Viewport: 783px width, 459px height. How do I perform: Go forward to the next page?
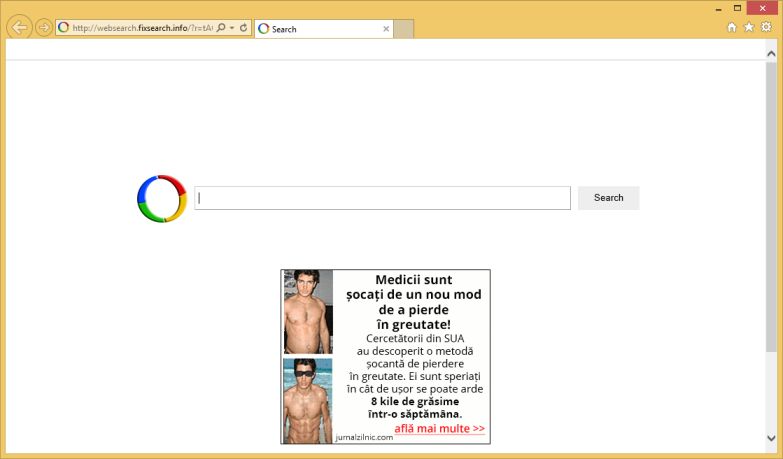[44, 27]
